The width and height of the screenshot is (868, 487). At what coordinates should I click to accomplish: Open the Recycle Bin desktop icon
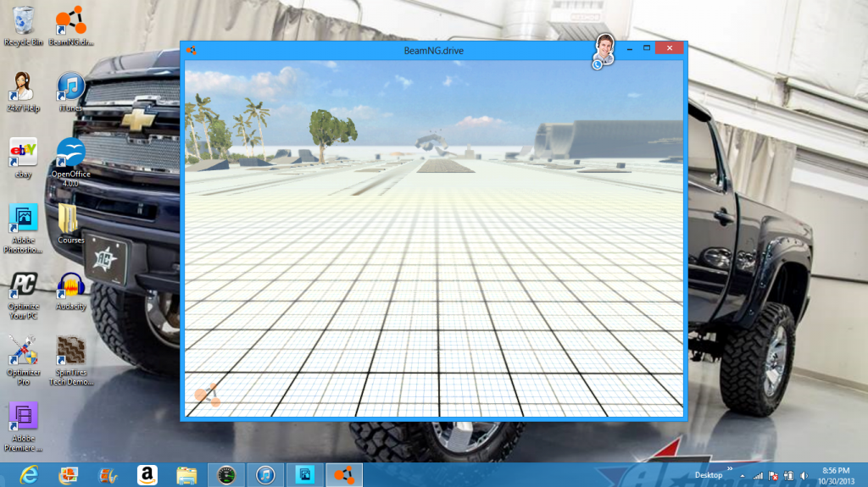click(23, 26)
